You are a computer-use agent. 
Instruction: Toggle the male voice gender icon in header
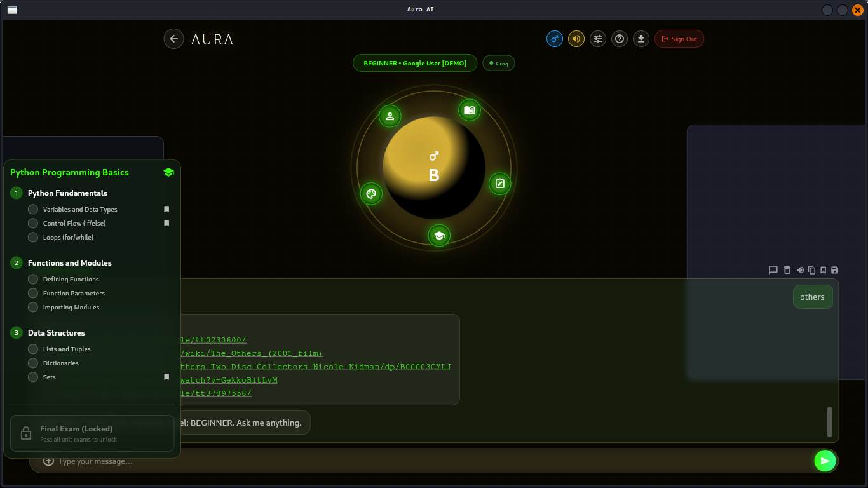tap(555, 39)
